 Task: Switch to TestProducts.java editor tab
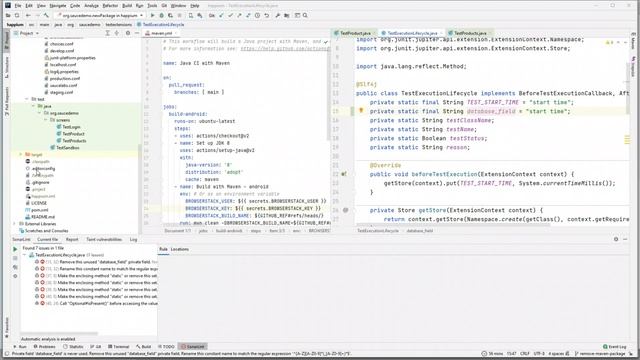coord(470,33)
